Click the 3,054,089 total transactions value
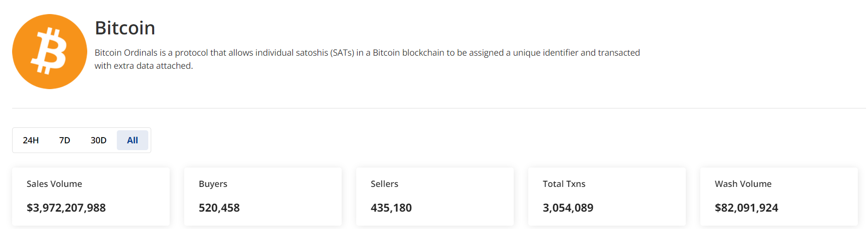This screenshot has width=868, height=231. 568,208
